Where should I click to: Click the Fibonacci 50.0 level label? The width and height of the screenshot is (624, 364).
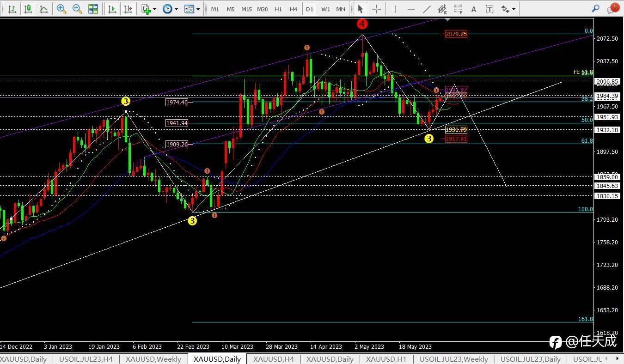[587, 120]
